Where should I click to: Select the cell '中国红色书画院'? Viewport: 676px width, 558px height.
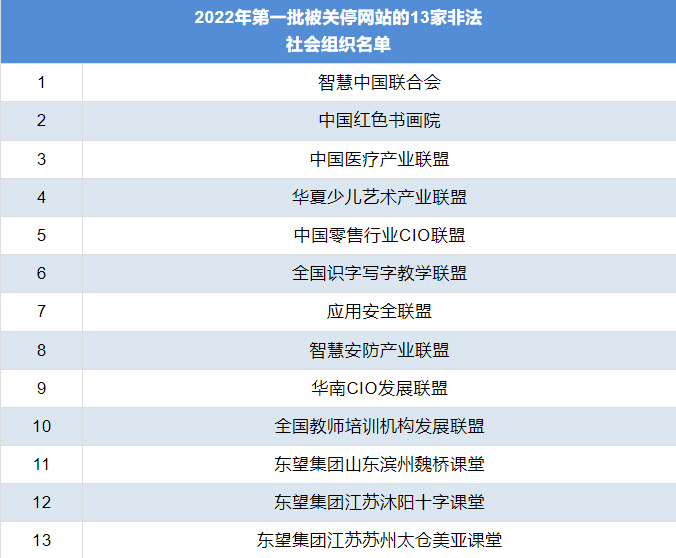pyautogui.click(x=379, y=121)
